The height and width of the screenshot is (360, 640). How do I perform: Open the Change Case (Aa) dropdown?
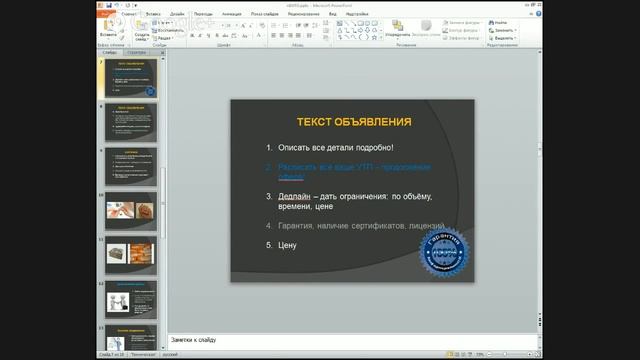[245, 36]
